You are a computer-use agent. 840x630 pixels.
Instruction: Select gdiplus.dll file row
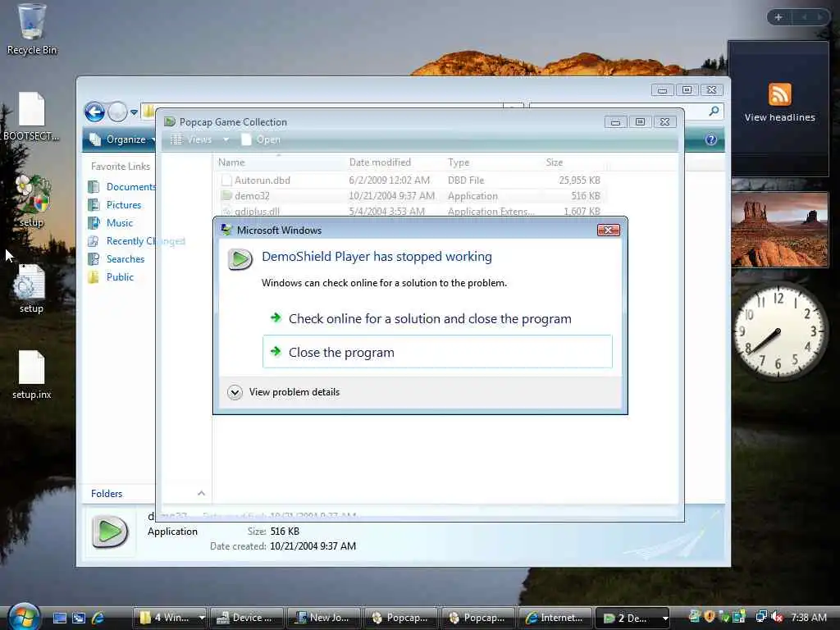click(x=410, y=211)
